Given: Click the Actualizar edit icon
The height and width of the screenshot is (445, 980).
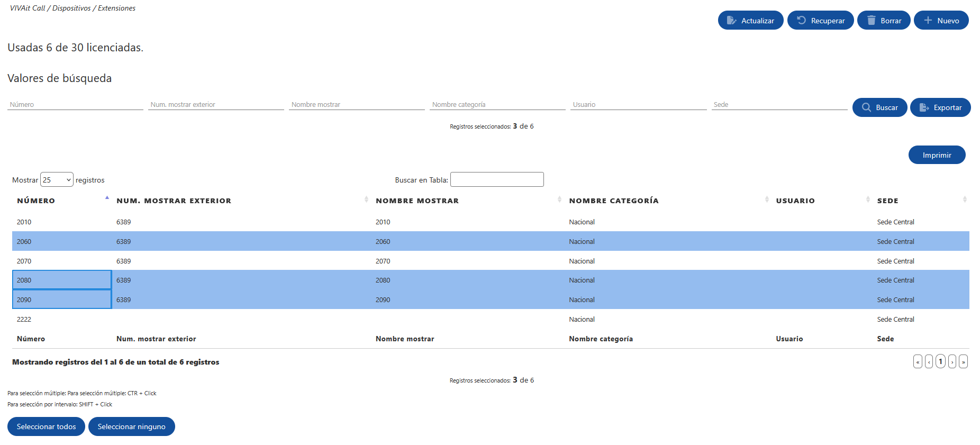Looking at the screenshot, I should click(731, 21).
